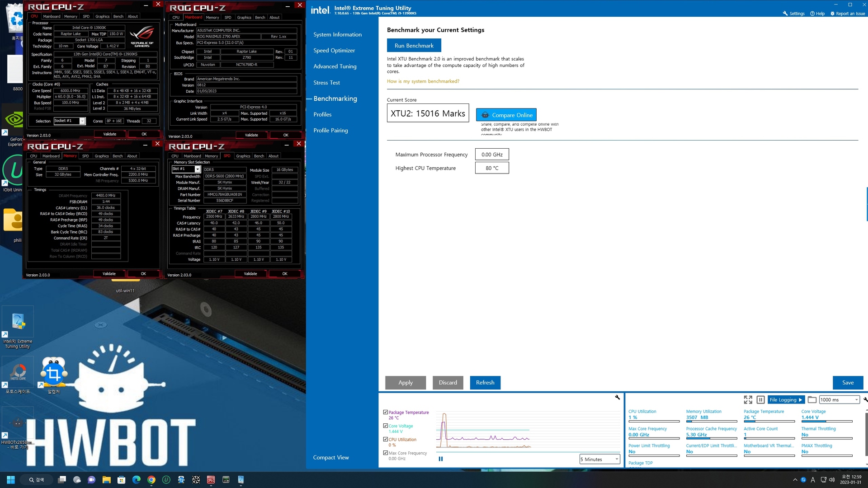Open System Information in XTU sidebar
The height and width of the screenshot is (488, 868).
337,34
